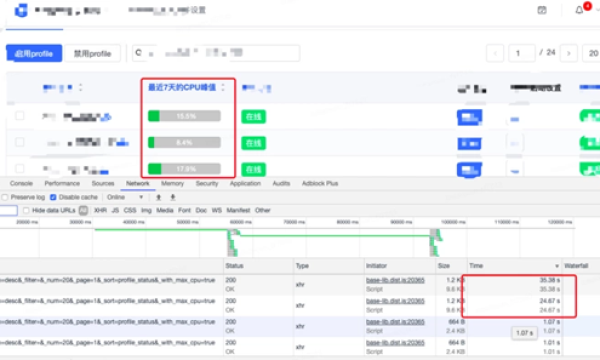The image size is (600, 360).
Task: Click the blue Enable profile button
Action: coord(34,54)
